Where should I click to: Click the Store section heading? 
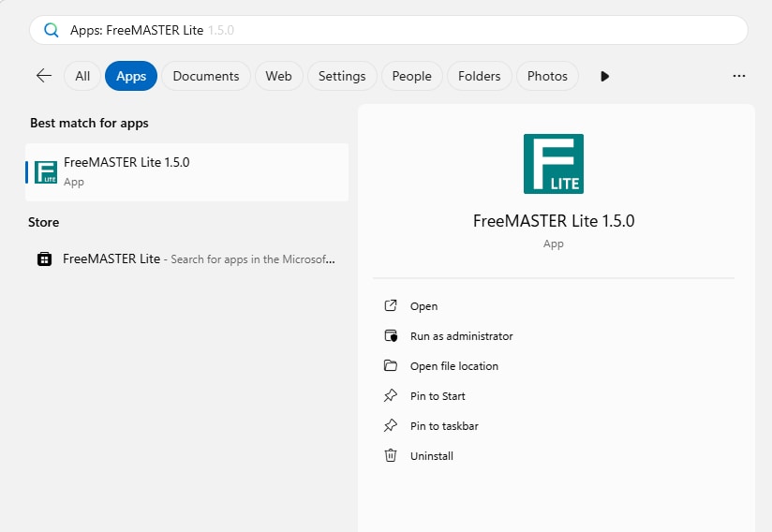pos(43,222)
